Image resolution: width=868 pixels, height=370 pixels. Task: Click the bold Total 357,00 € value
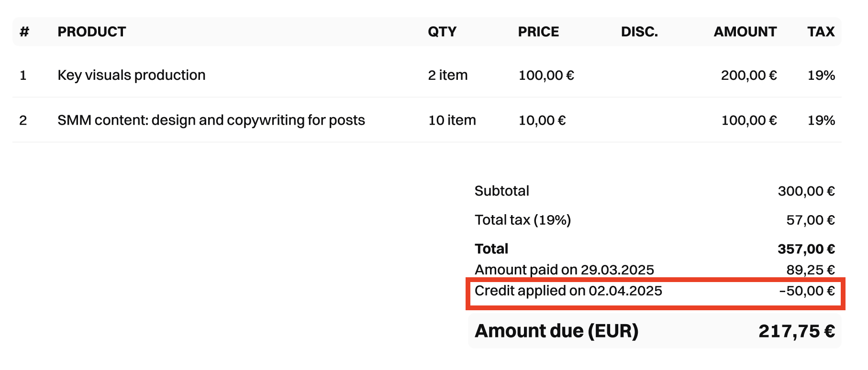pyautogui.click(x=806, y=249)
